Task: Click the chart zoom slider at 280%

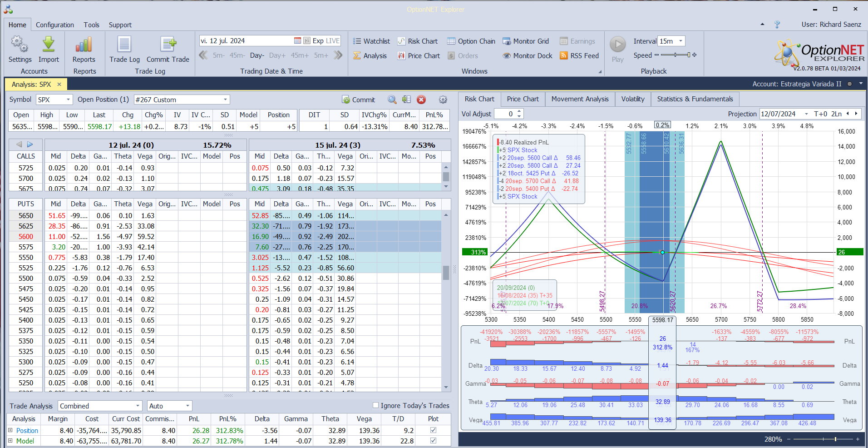Action: 823,439
